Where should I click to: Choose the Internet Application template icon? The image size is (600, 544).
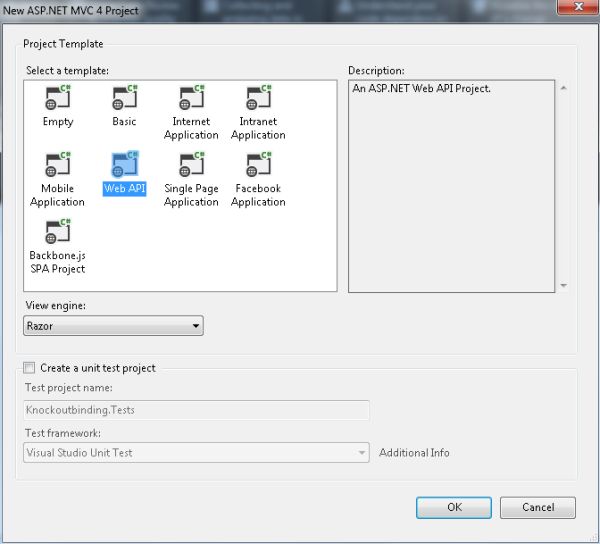point(192,98)
